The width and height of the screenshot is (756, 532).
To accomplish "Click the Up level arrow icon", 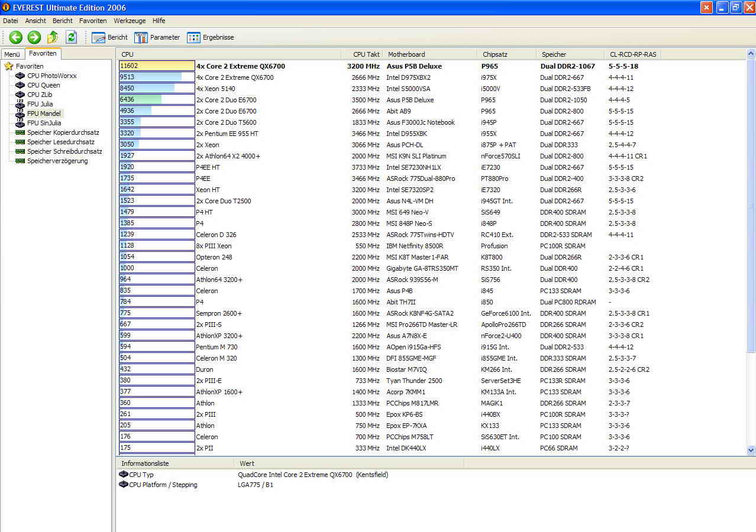I will coord(53,37).
